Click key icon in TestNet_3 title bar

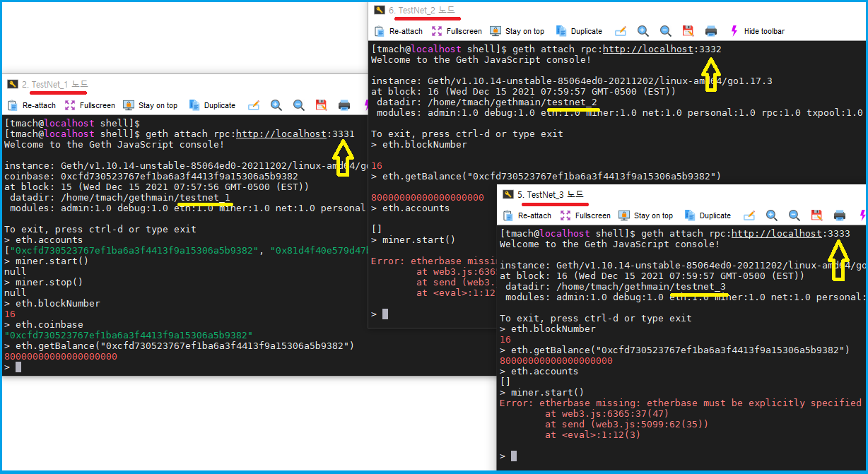click(508, 194)
